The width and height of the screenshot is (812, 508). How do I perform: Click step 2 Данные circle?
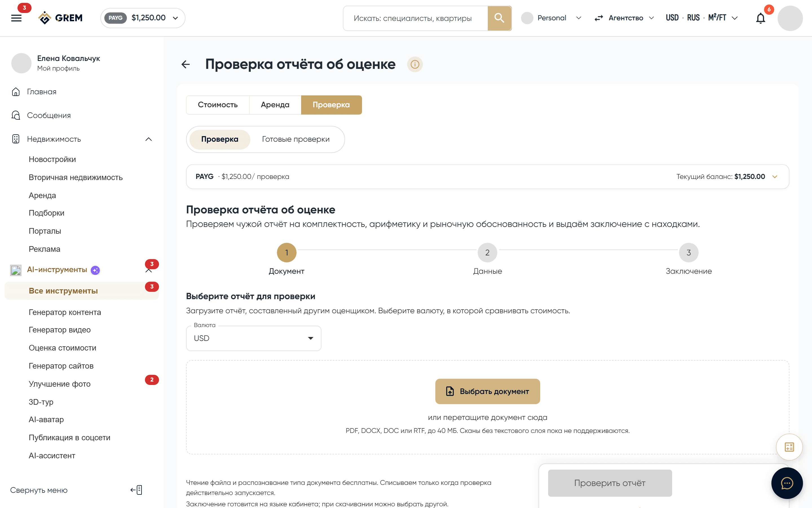pos(487,253)
